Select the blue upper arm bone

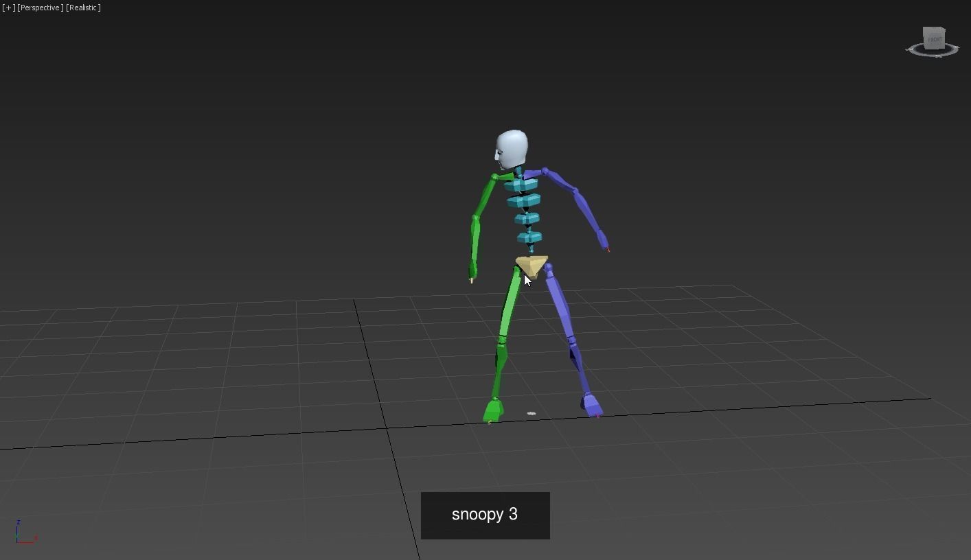[560, 180]
